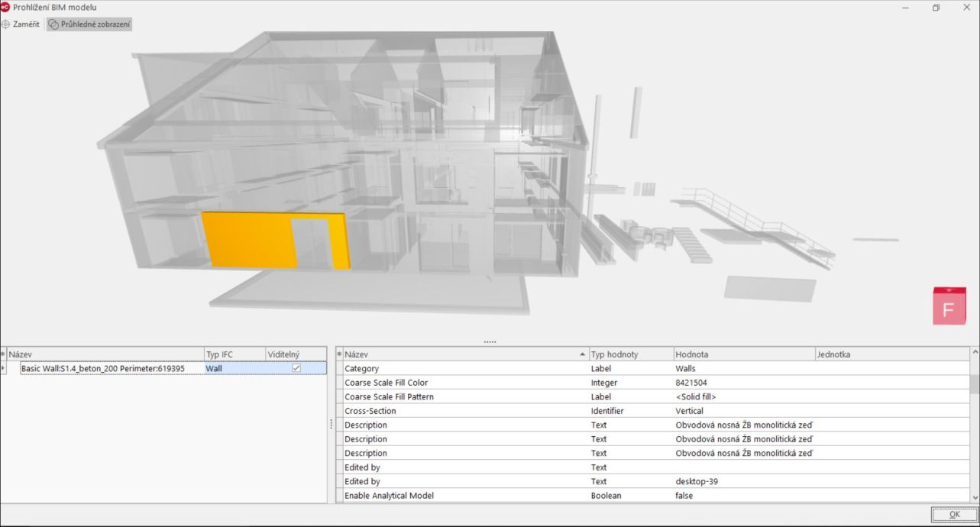The height and width of the screenshot is (527, 980).
Task: Click the horizontal panel splitter dots
Action: pyautogui.click(x=490, y=342)
